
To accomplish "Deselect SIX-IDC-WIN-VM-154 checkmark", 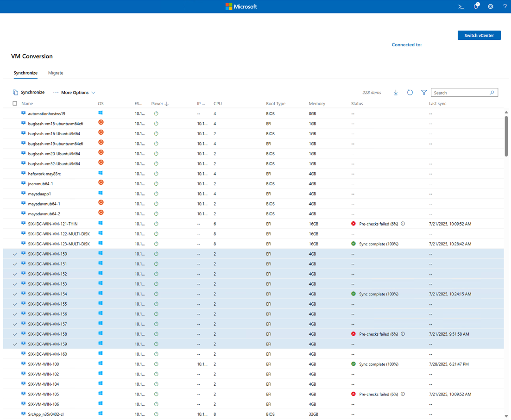I will [15, 294].
